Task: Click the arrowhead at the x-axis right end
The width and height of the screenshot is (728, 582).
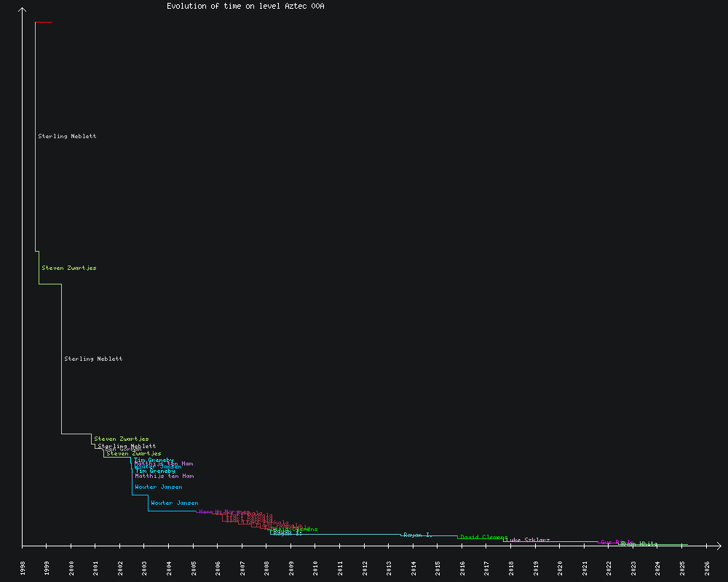Action: coord(718,545)
